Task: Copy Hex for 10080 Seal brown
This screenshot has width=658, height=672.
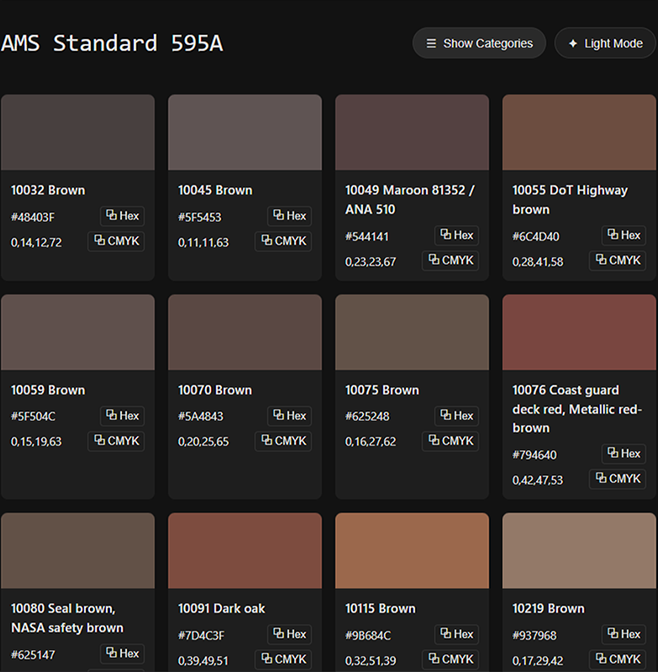Action: click(122, 654)
